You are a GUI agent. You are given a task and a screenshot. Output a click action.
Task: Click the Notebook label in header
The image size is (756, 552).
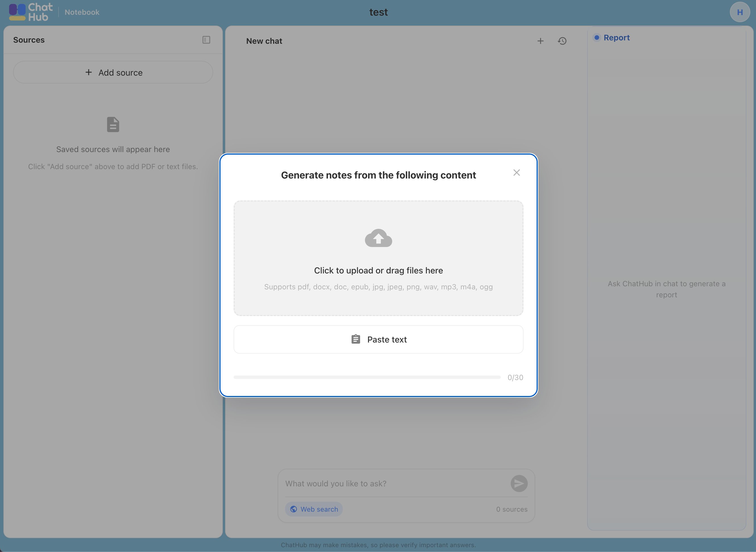(82, 12)
